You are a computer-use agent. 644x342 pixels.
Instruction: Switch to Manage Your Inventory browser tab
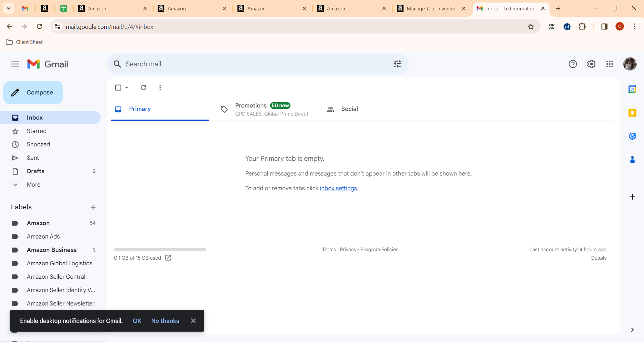point(431,9)
